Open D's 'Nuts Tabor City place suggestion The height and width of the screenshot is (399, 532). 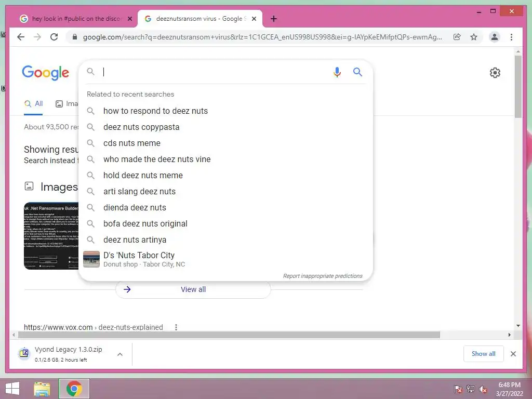225,259
